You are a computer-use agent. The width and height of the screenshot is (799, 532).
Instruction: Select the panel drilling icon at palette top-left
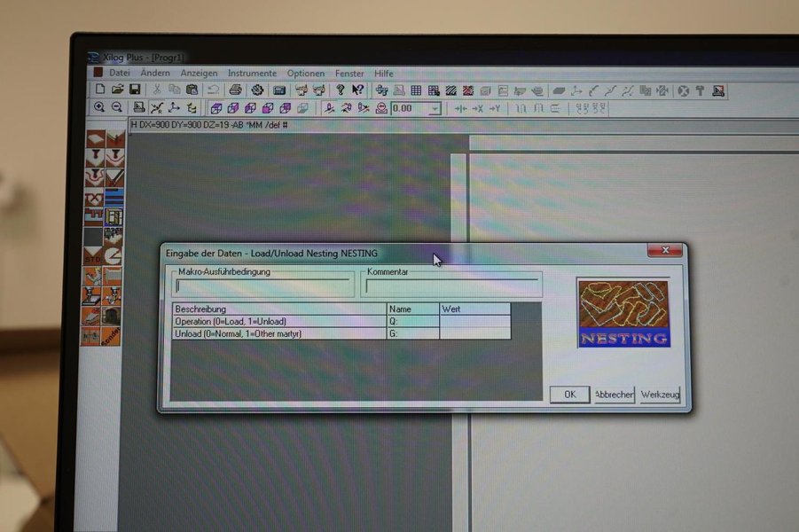[96, 138]
